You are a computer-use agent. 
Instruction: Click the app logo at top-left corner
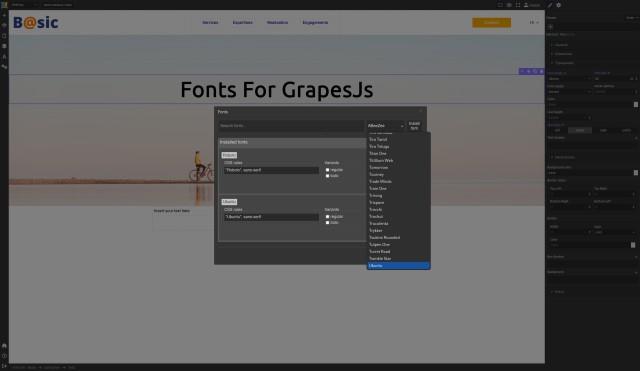(4, 4)
